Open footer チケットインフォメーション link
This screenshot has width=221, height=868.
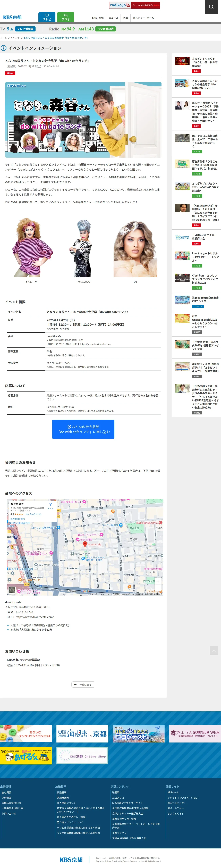pos(183,798)
